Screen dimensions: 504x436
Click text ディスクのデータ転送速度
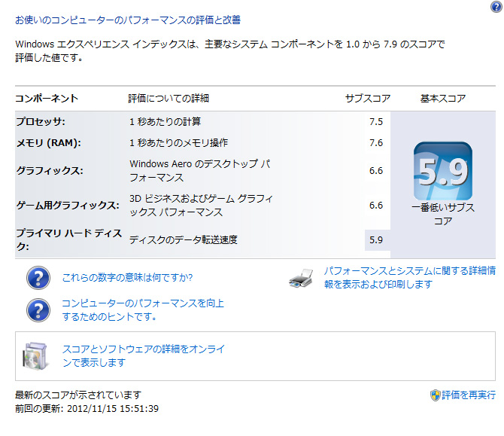coord(184,239)
